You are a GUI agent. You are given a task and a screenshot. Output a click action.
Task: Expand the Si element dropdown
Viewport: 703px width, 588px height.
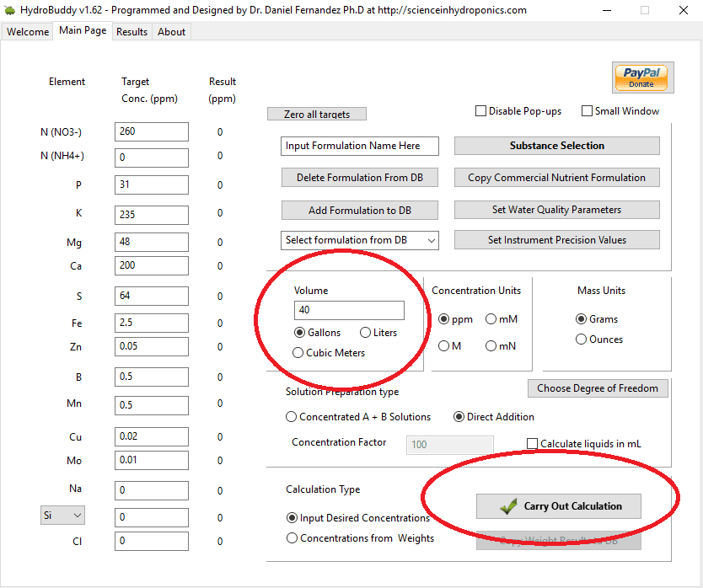pos(62,516)
